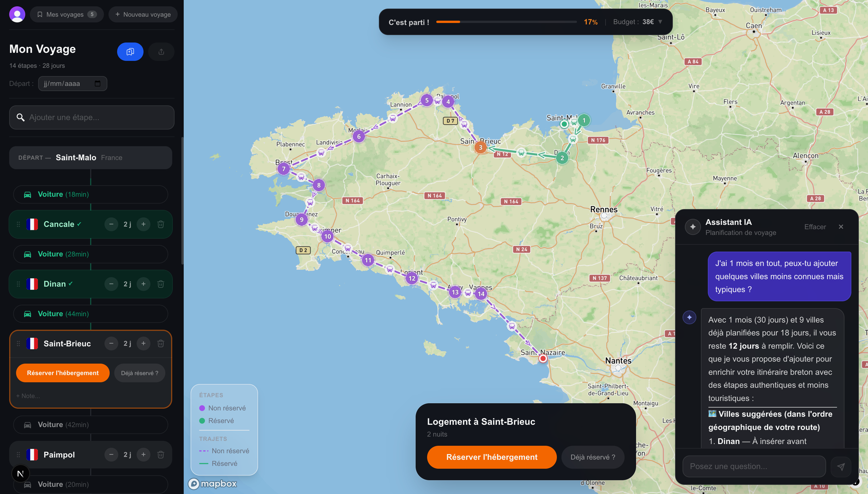Image resolution: width=868 pixels, height=494 pixels.
Task: Send the assistant message
Action: 841,467
